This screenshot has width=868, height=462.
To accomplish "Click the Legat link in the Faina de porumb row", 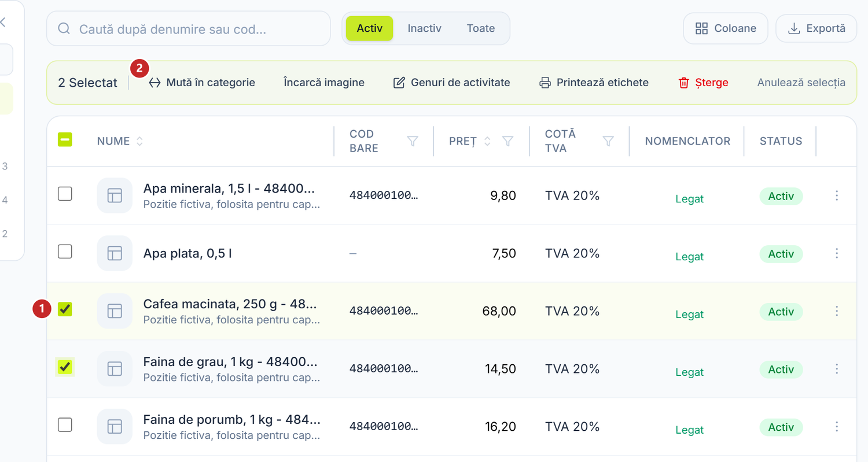I will tap(689, 430).
